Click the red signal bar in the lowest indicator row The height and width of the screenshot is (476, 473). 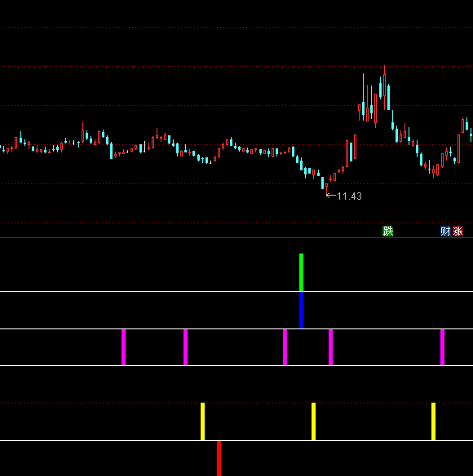click(219, 458)
